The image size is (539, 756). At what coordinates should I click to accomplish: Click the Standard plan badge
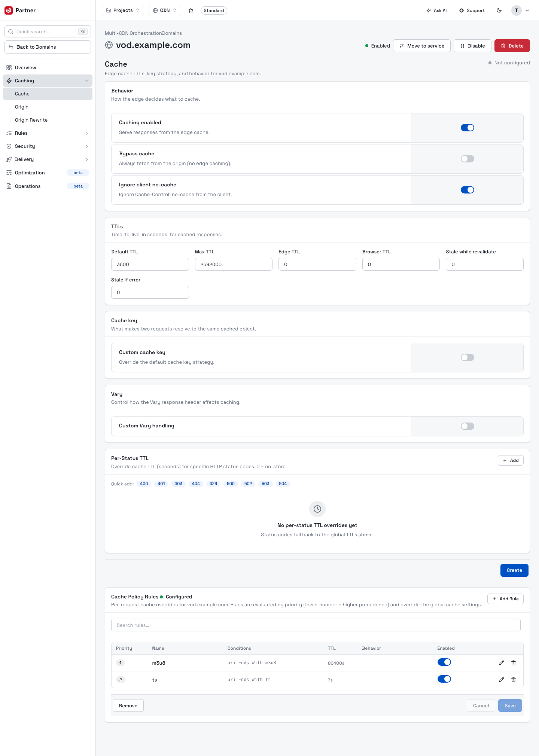tap(214, 10)
